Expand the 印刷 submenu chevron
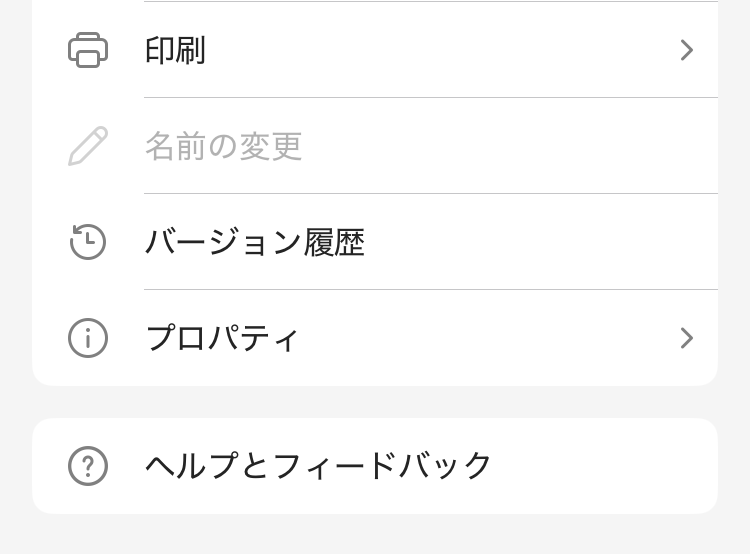Viewport: 750px width, 554px height. click(687, 50)
